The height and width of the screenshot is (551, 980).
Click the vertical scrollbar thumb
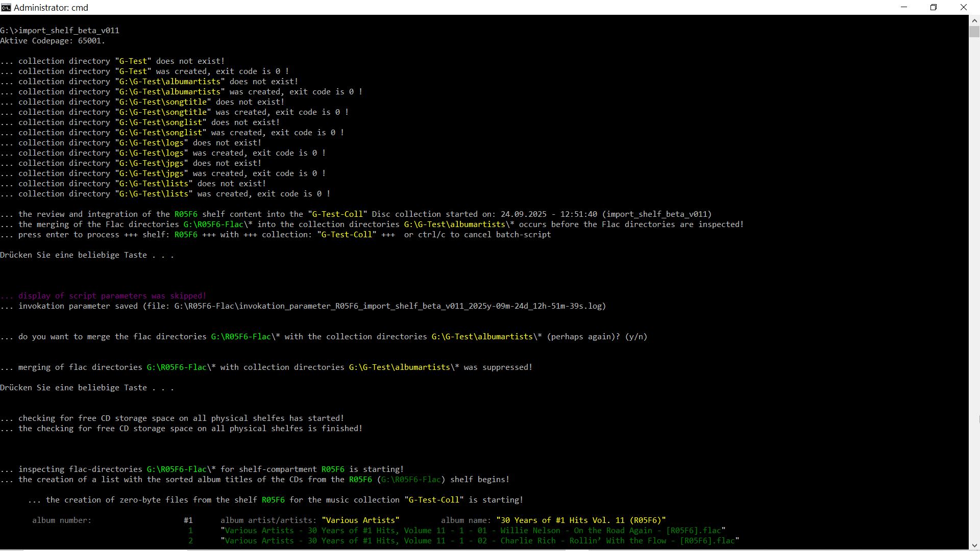(x=974, y=32)
